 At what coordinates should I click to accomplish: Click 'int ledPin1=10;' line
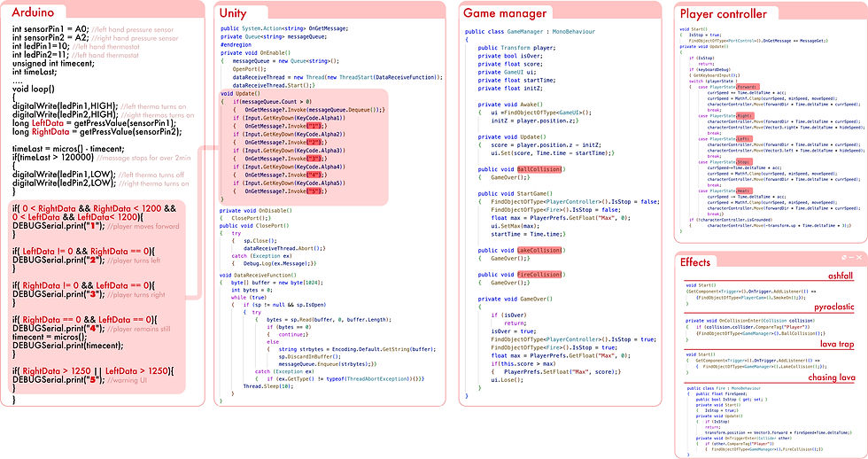pyautogui.click(x=41, y=46)
